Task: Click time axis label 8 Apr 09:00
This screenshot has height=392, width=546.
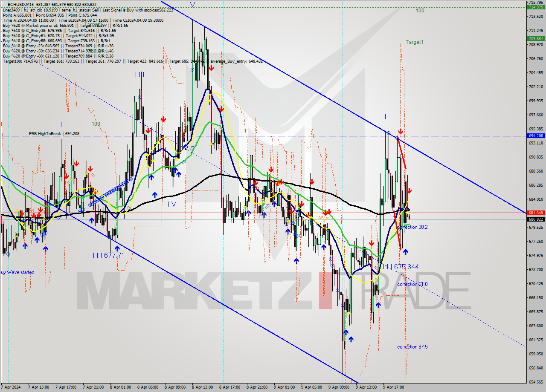Action: (x=175, y=387)
